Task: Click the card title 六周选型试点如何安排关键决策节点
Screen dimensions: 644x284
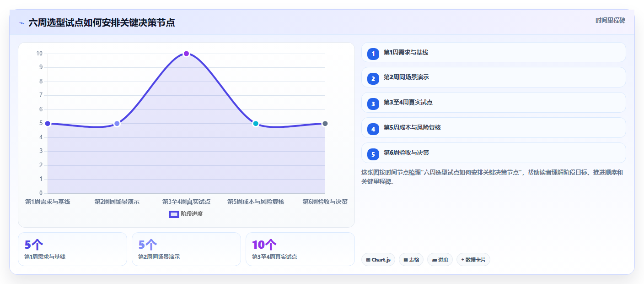Action: (102, 23)
